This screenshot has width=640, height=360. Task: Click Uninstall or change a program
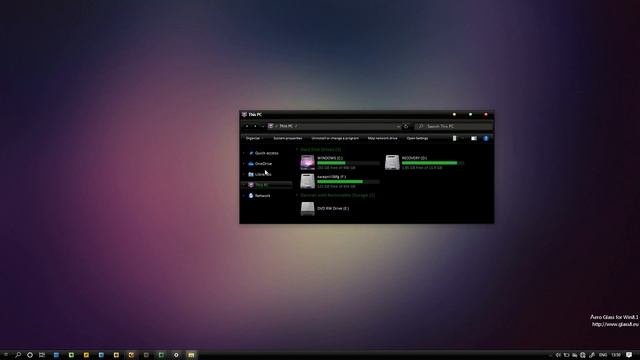tap(335, 138)
